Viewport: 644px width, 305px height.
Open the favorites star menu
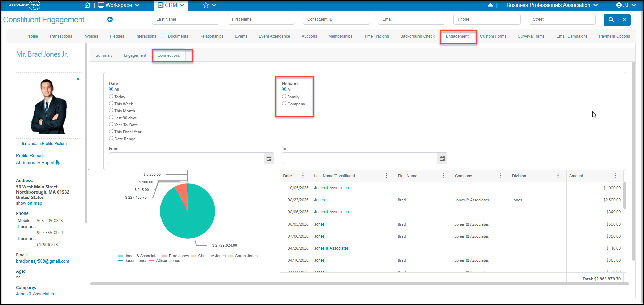coord(209,5)
